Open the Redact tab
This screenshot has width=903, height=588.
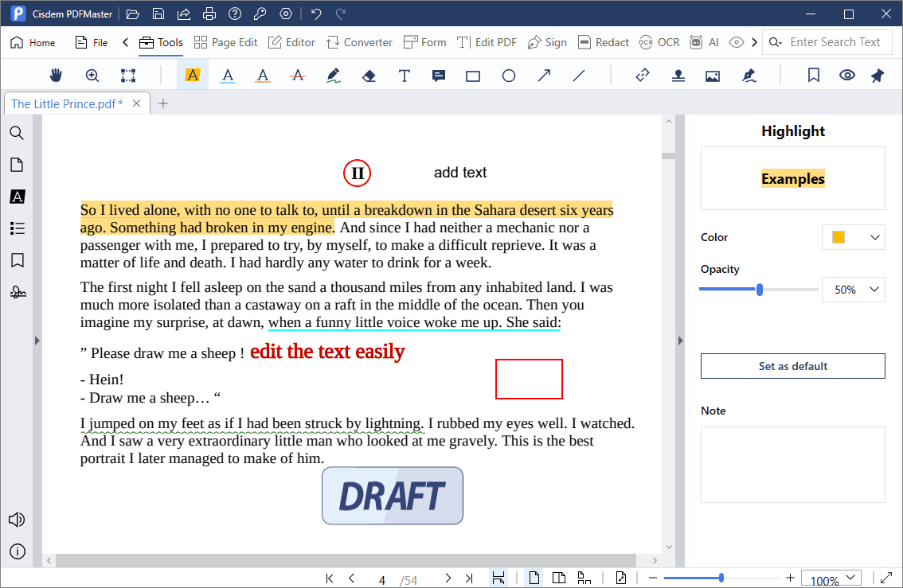[603, 43]
